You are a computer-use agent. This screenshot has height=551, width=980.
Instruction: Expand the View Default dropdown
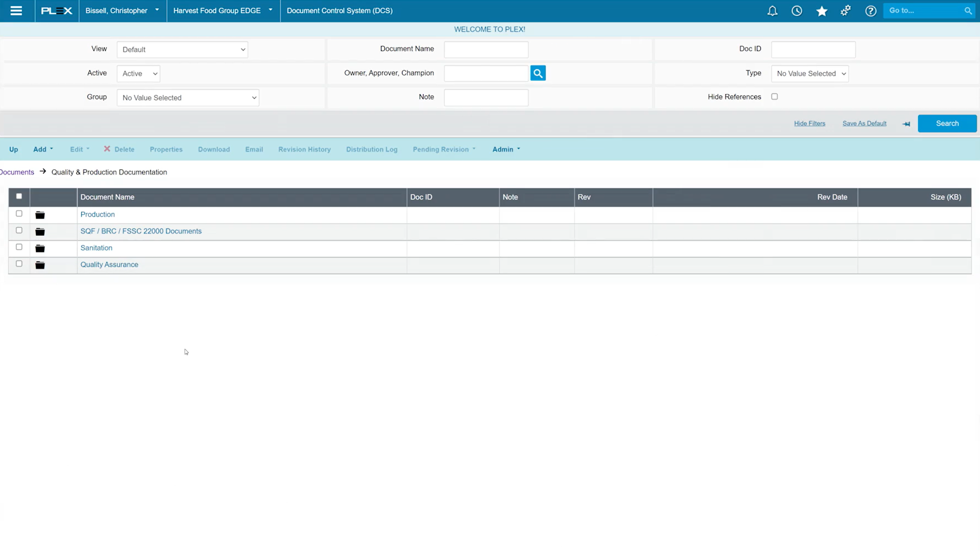pos(182,50)
